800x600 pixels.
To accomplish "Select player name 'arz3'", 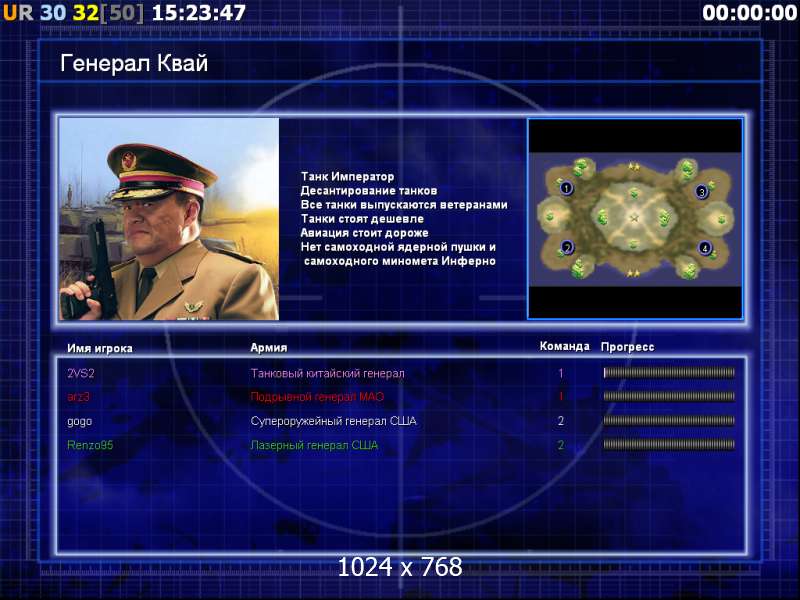I will tap(78, 397).
